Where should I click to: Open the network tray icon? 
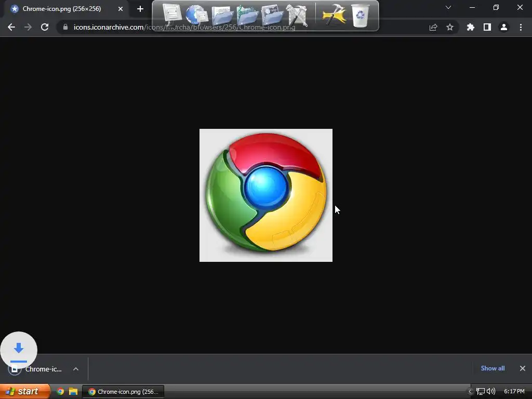click(481, 392)
